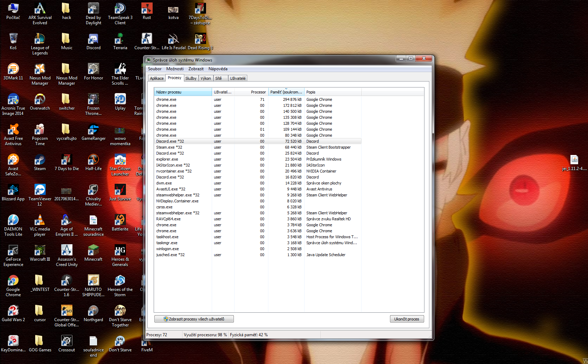Select the explorer.exe process row
588x364 pixels.
point(167,159)
